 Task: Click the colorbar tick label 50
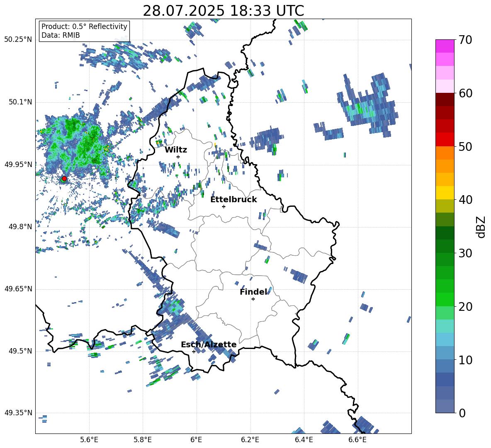(x=465, y=147)
